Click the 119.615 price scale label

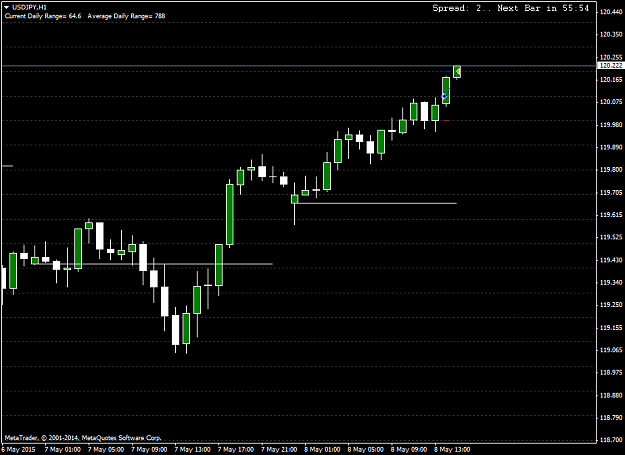(x=611, y=215)
